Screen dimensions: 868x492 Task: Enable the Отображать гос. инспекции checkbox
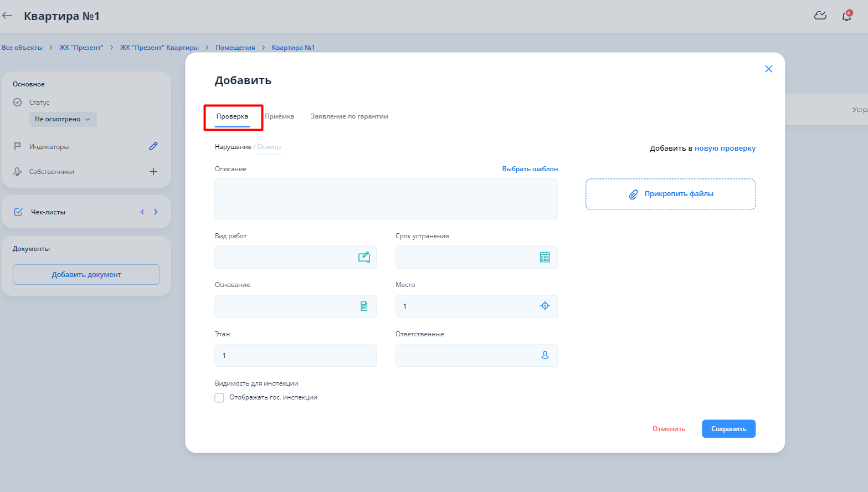pyautogui.click(x=219, y=398)
